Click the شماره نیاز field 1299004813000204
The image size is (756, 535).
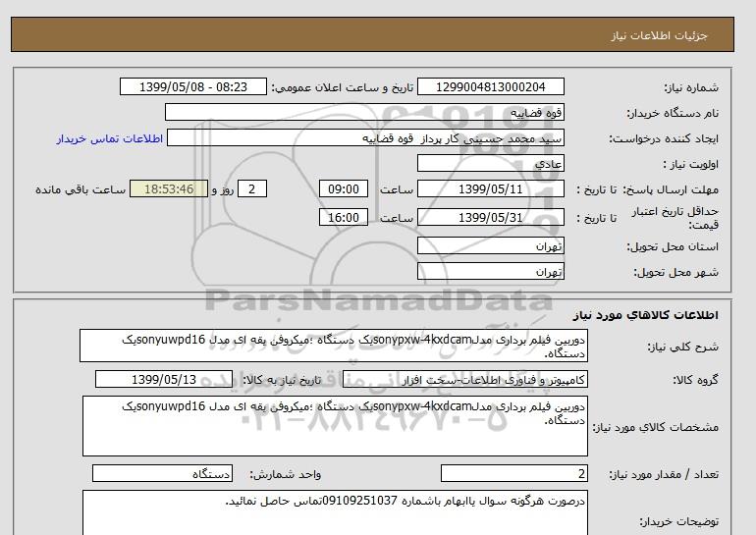tap(490, 86)
